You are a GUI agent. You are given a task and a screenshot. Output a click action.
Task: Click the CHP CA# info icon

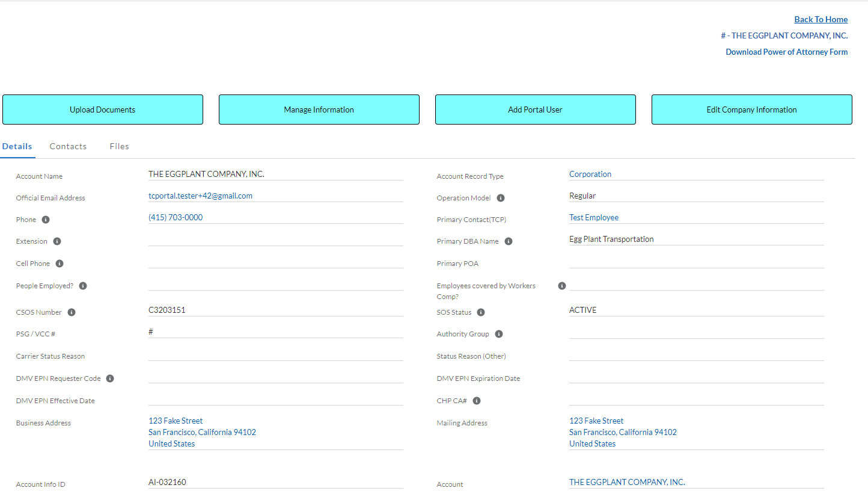pos(477,401)
